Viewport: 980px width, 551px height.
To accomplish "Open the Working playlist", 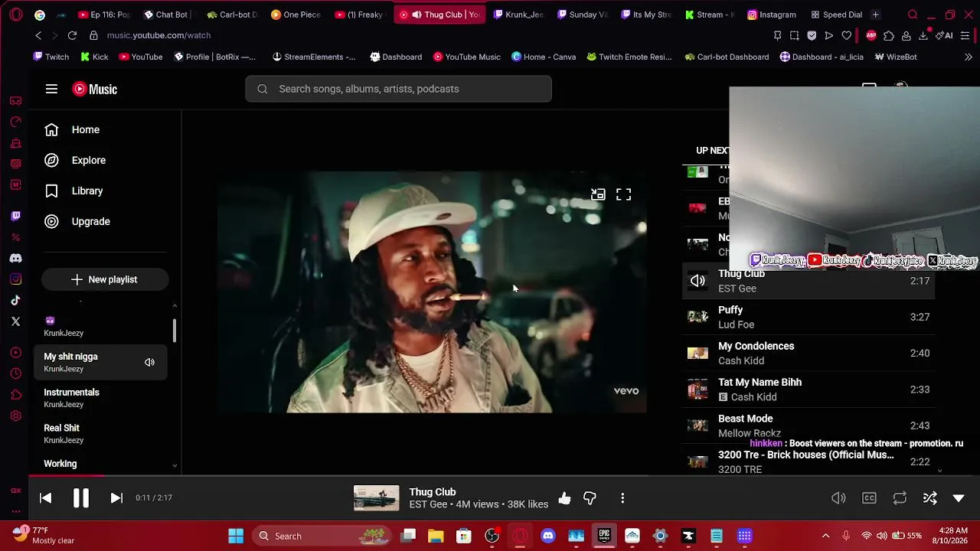I will coord(100,464).
